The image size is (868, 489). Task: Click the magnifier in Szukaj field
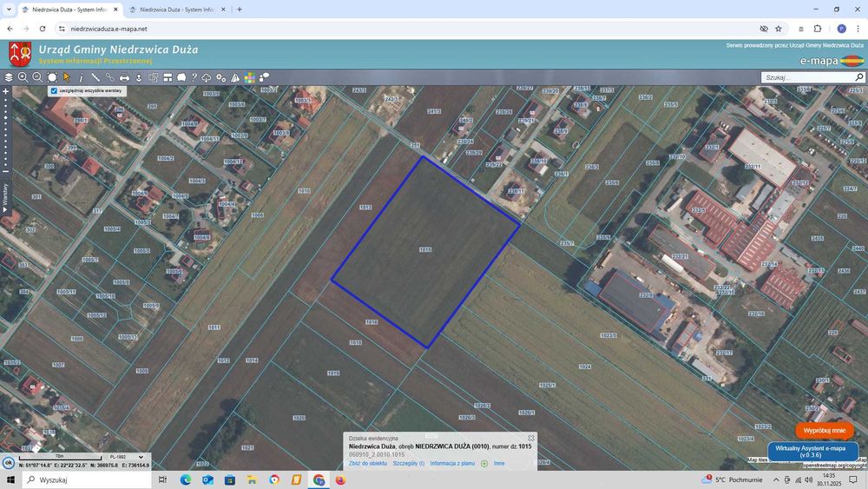(859, 77)
